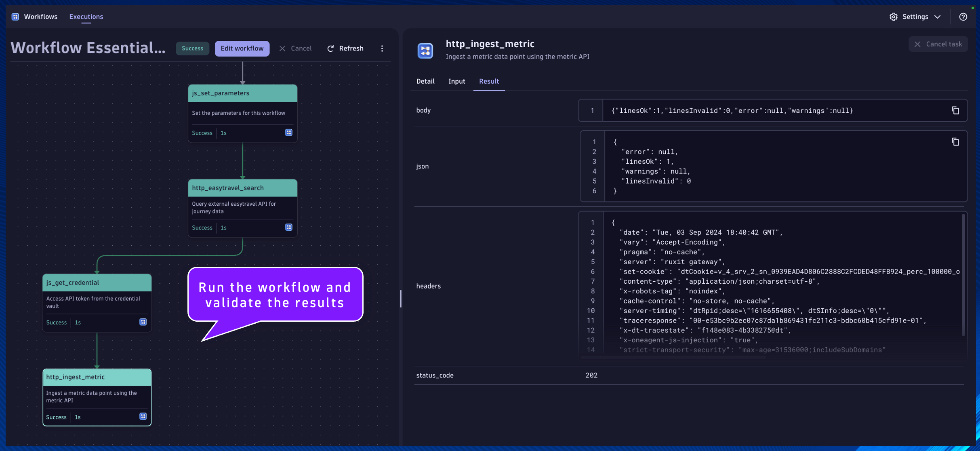The image size is (980, 451).
Task: Cancel the workflow execution
Action: (295, 48)
